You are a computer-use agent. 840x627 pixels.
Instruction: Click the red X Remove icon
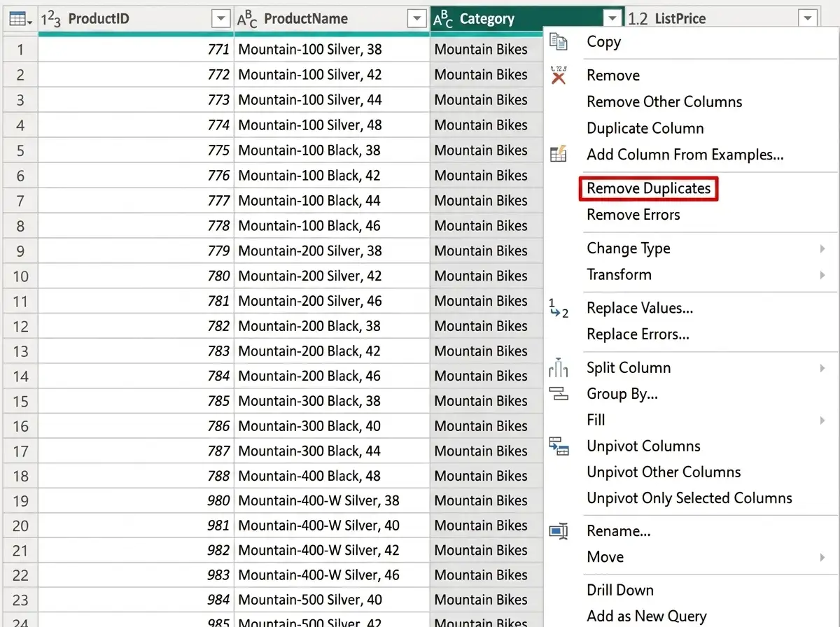point(559,75)
